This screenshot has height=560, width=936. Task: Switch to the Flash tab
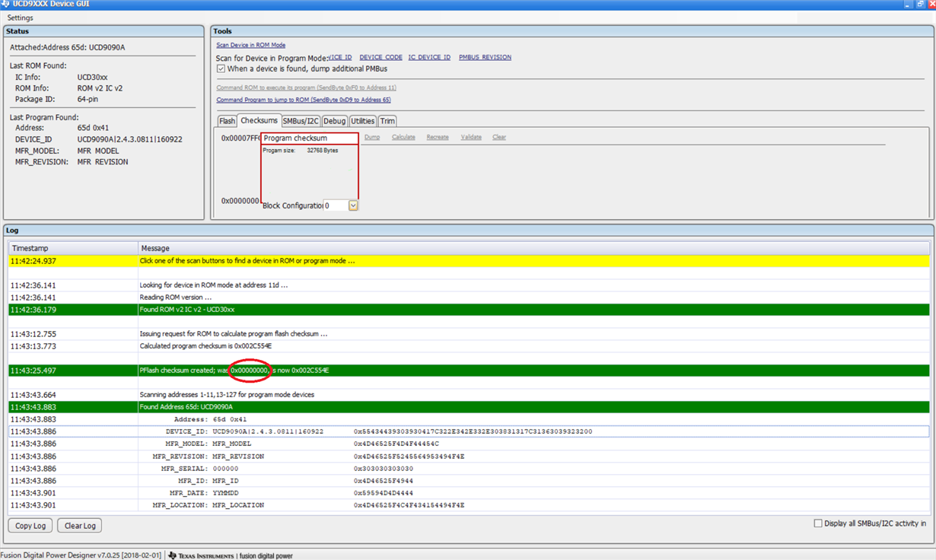pos(227,121)
